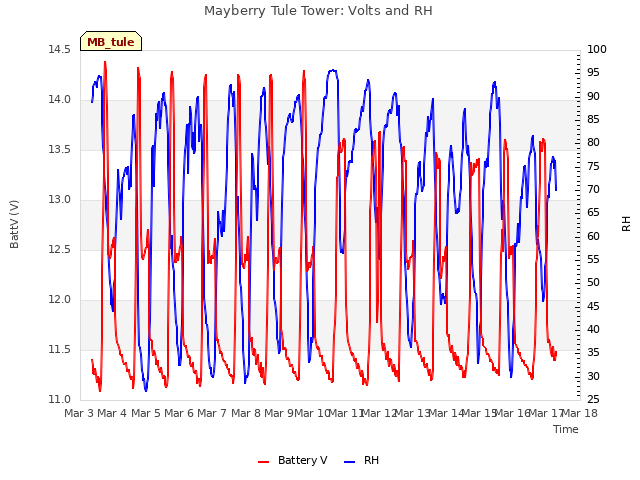
Task: Click the Mar 5 x-axis tick label
Action: click(146, 413)
